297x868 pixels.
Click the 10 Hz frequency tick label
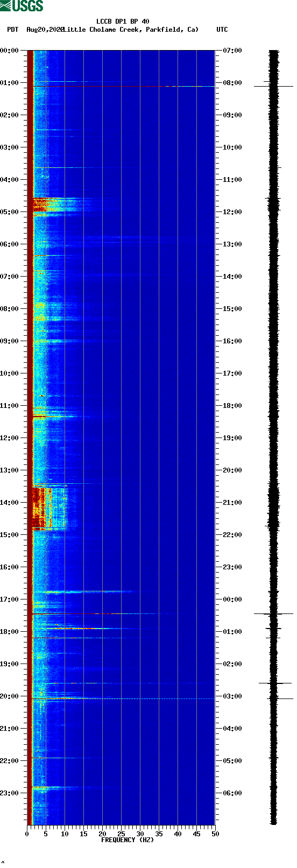65,834
